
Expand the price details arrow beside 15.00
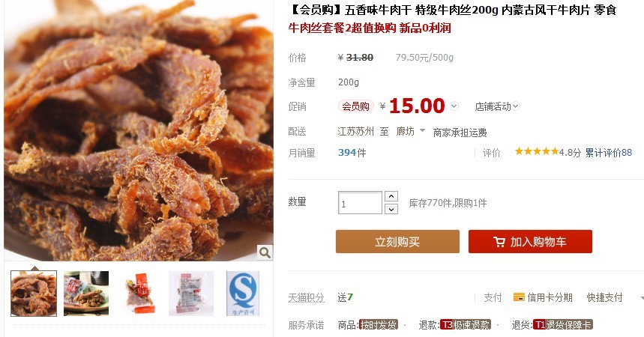point(454,106)
